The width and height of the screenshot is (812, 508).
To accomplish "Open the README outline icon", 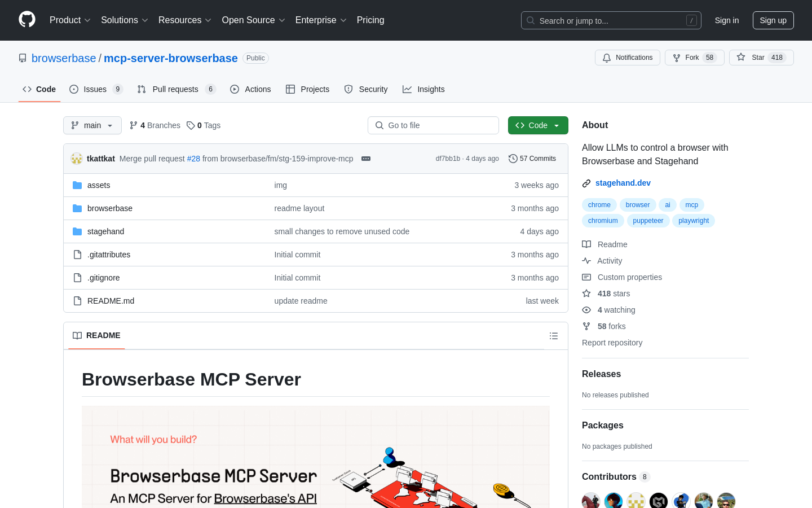I will click(554, 336).
